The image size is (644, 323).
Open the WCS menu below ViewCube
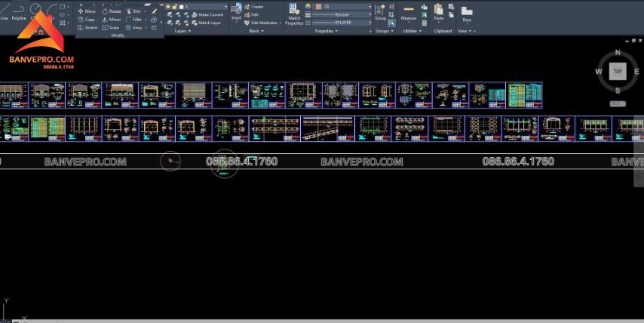[618, 103]
